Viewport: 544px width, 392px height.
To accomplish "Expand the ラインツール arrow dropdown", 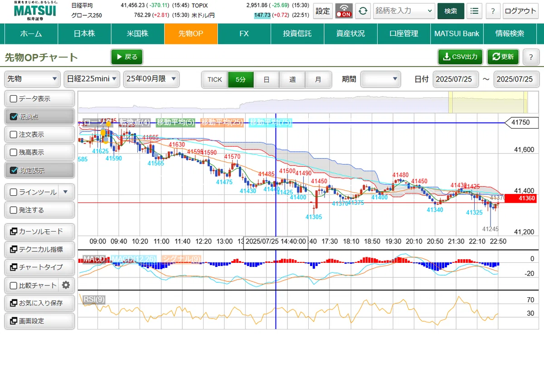I will 66,192.
